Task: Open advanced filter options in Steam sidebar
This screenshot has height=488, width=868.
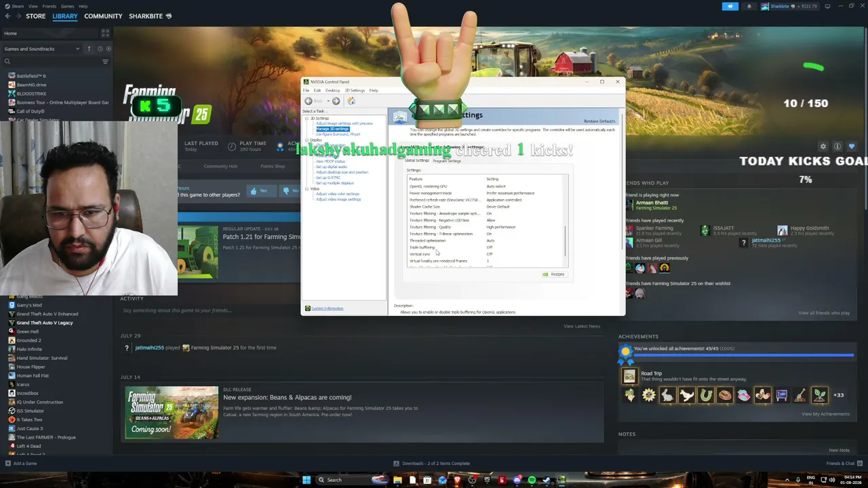Action: click(105, 62)
